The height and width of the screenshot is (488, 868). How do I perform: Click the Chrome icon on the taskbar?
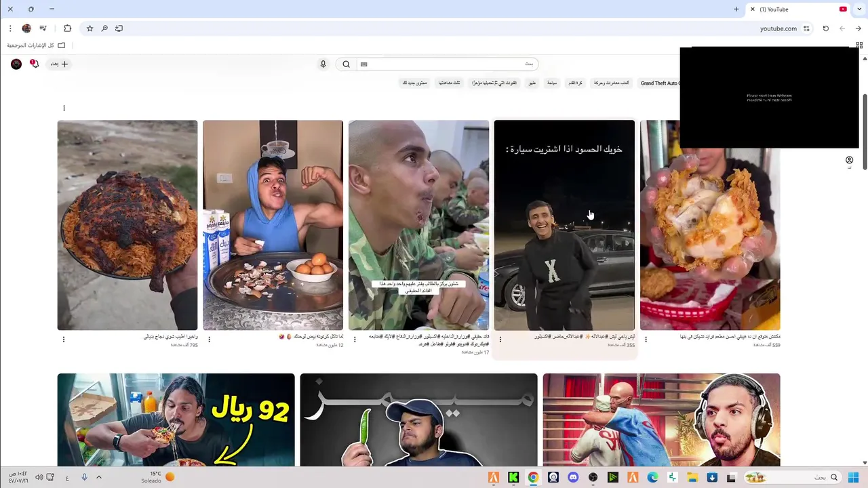coord(533,478)
